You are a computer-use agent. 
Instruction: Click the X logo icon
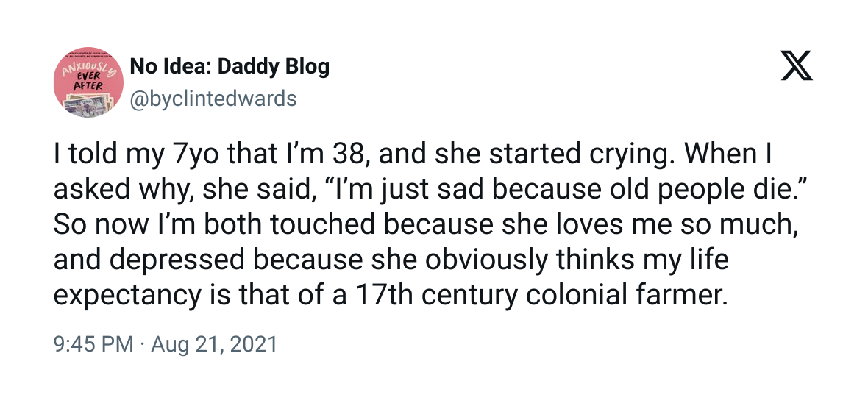coord(796,69)
